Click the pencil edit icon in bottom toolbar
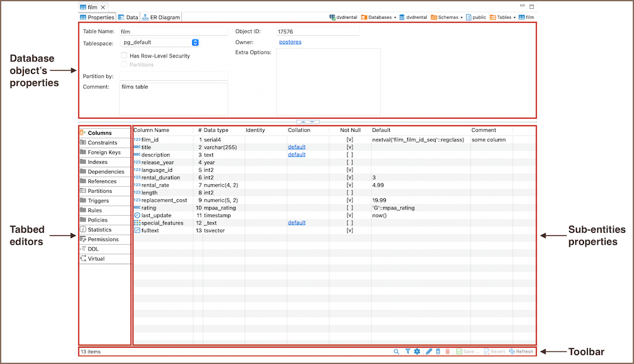This screenshot has width=634, height=364. coord(429,351)
